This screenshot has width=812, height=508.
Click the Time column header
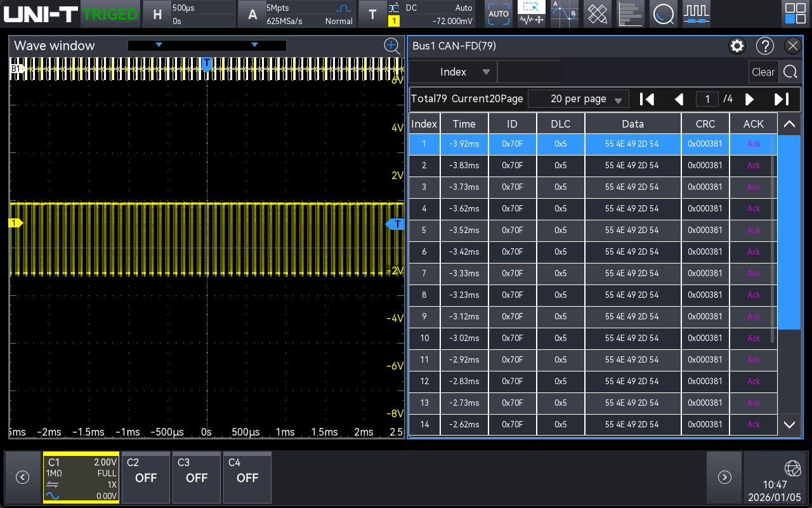464,124
